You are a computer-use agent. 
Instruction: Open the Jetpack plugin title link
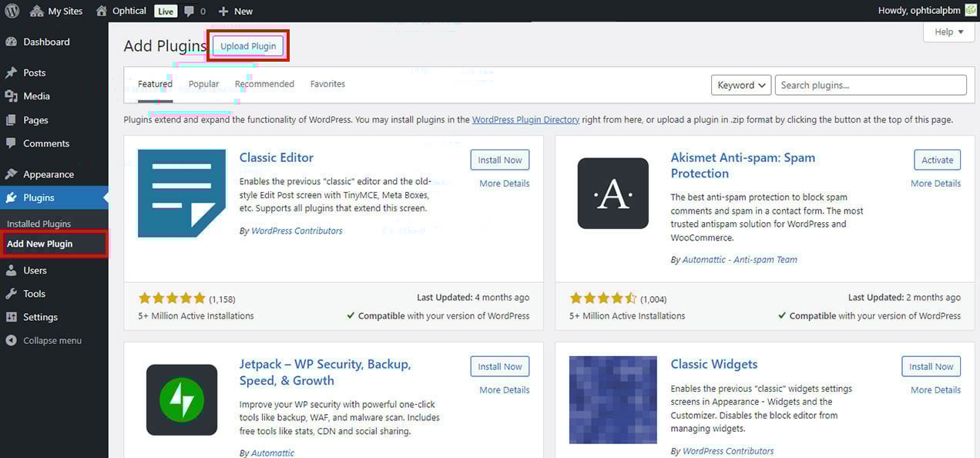325,372
